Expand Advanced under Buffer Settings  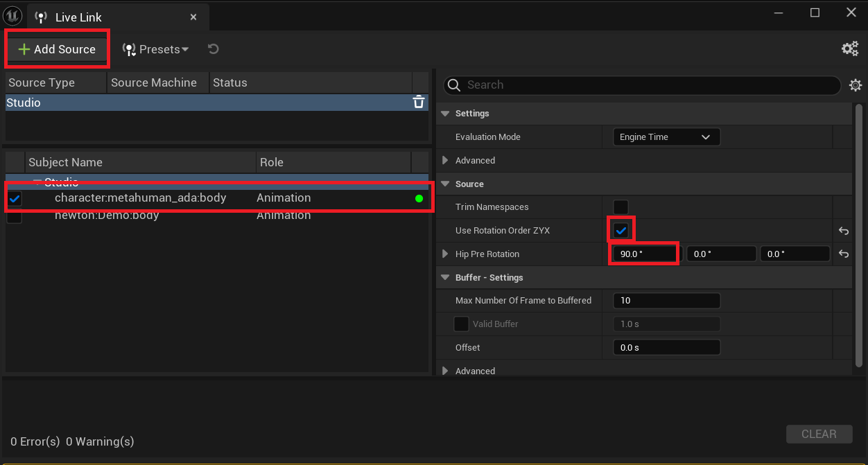[x=445, y=371]
